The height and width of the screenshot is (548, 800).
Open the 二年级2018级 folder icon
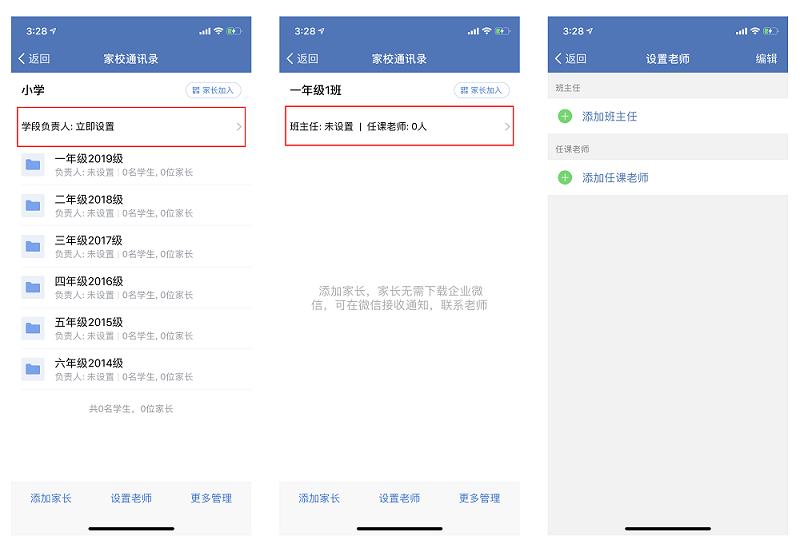(33, 205)
